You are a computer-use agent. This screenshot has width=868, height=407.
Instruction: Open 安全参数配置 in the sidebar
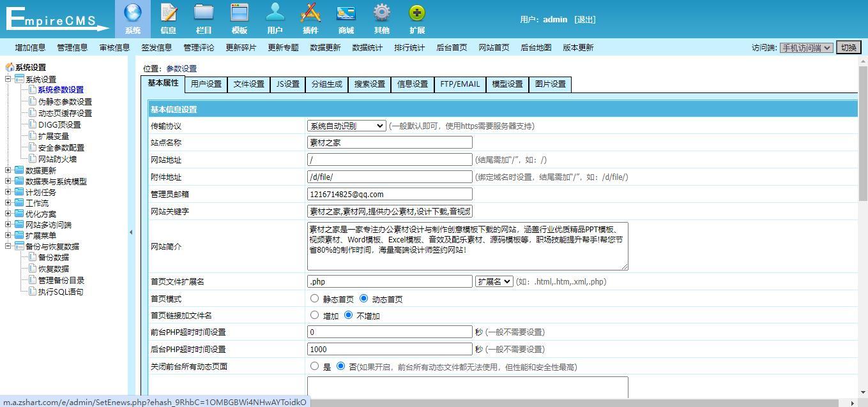click(61, 147)
